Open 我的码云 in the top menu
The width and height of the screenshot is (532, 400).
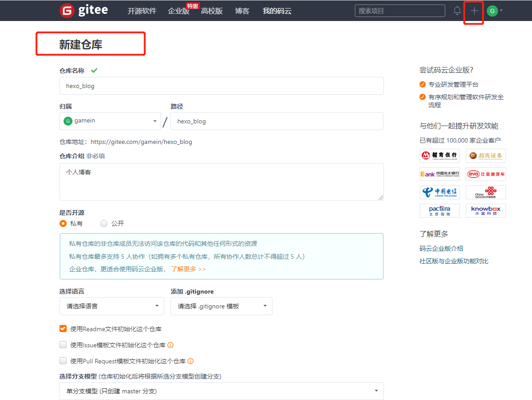277,11
